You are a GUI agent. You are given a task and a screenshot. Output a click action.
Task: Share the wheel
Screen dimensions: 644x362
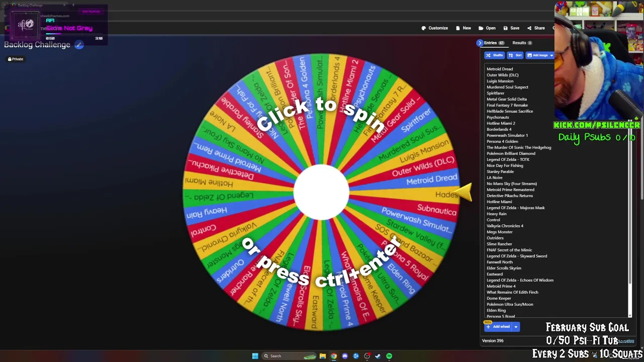tap(536, 28)
